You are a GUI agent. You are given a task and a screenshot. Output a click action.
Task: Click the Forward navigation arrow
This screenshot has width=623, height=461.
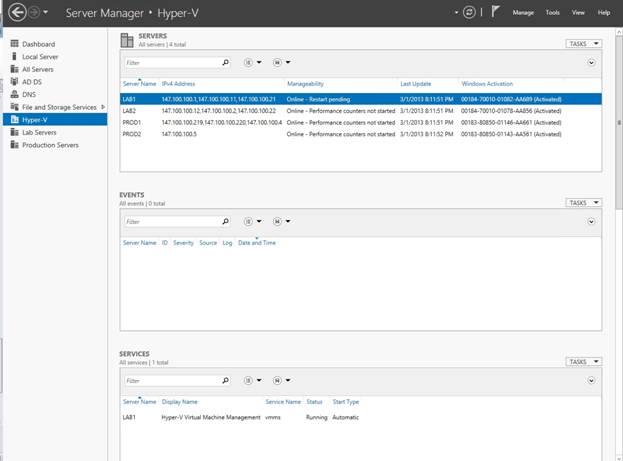pos(34,12)
